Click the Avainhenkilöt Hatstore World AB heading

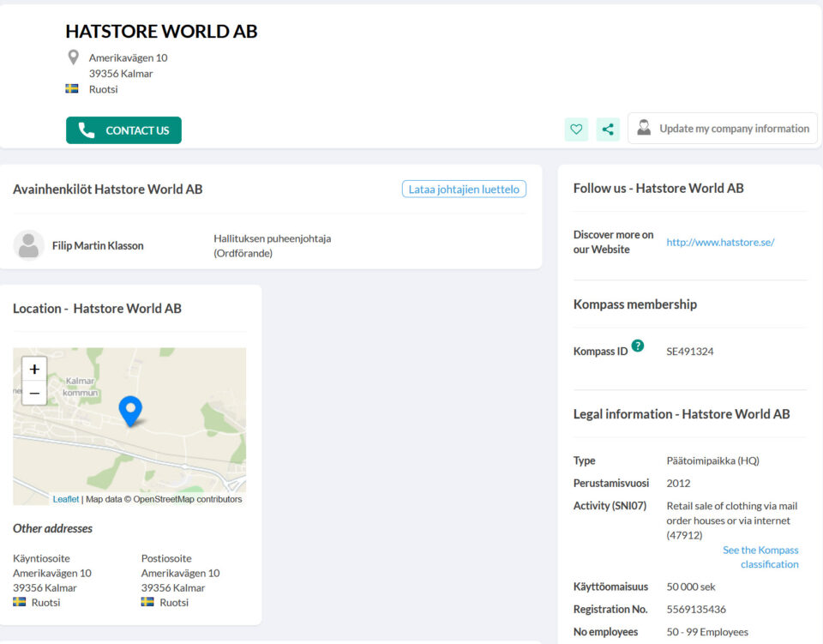point(108,189)
